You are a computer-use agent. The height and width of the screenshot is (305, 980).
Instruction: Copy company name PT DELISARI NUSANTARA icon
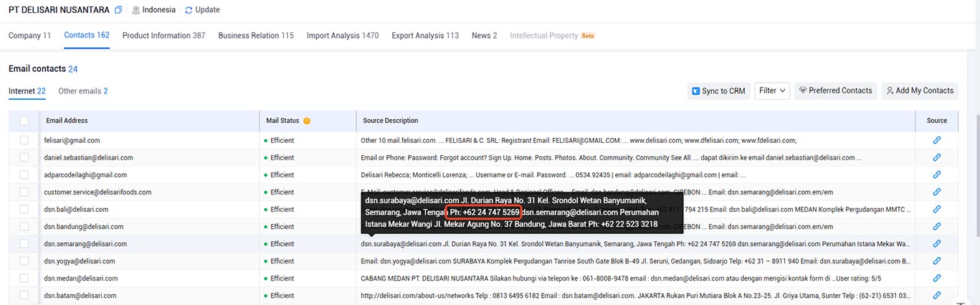(x=118, y=10)
